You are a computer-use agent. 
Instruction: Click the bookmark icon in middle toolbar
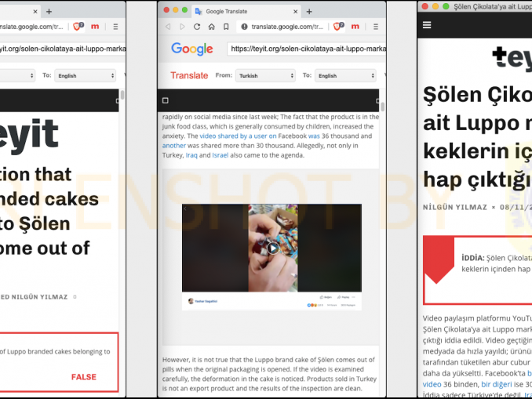pyautogui.click(x=226, y=27)
